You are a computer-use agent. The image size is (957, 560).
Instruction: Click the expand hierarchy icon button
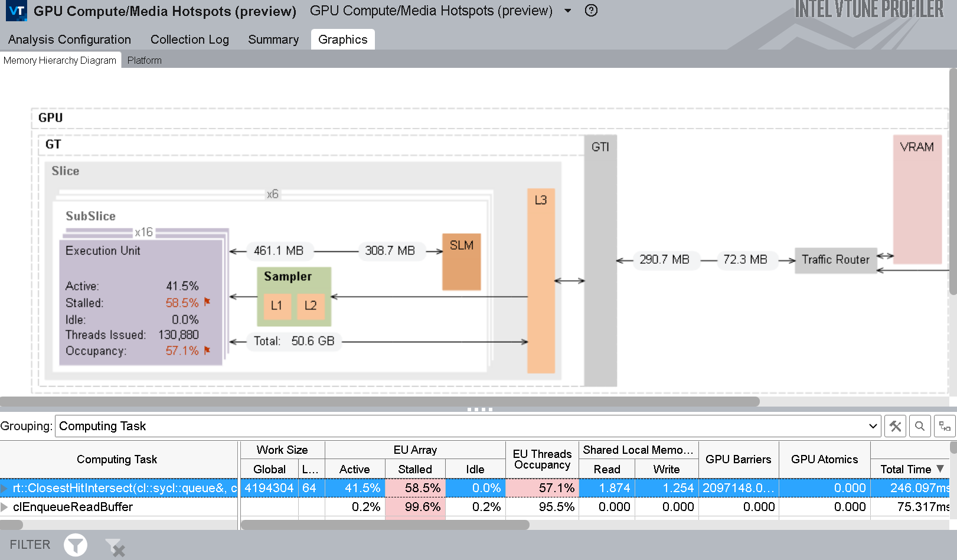pyautogui.click(x=945, y=426)
